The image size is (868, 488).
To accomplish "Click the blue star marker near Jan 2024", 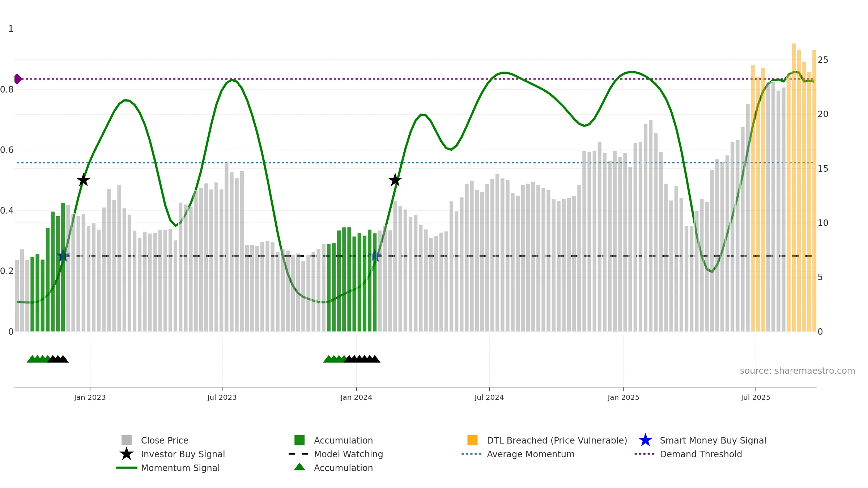I will tap(375, 256).
